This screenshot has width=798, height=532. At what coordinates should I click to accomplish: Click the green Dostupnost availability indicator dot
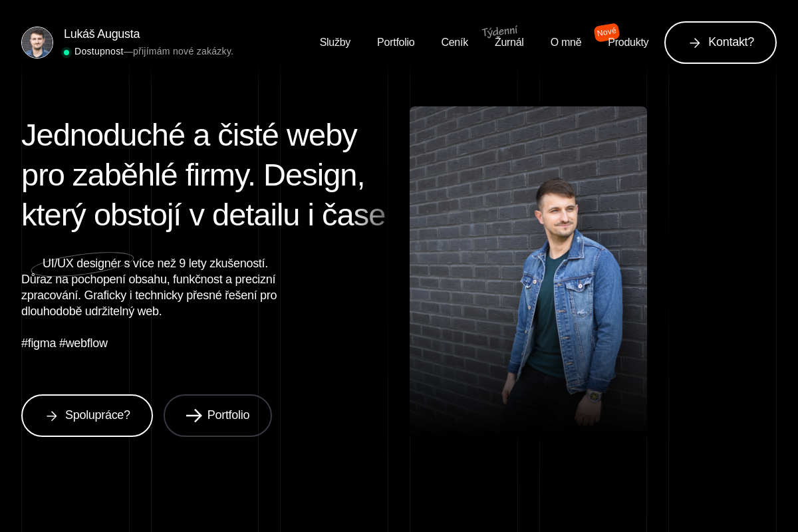[x=66, y=52]
